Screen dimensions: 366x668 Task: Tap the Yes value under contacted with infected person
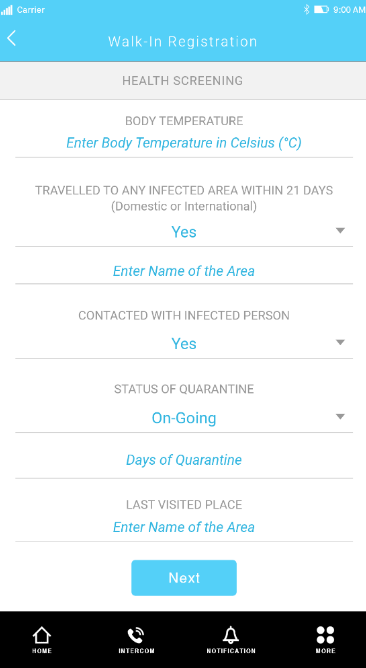click(x=184, y=343)
